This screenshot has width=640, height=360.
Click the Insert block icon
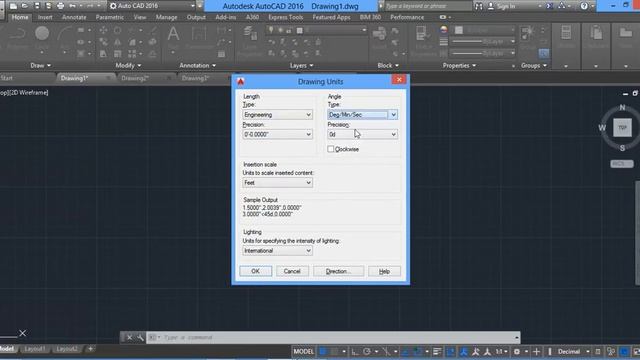tap(379, 34)
